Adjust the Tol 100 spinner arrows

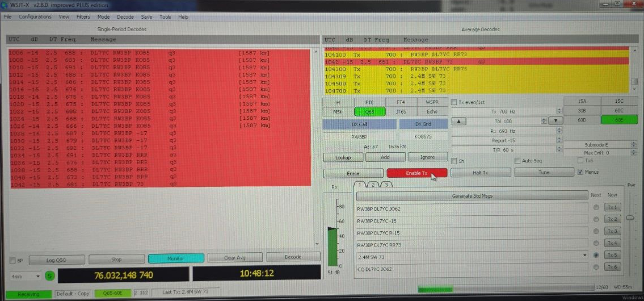click(x=544, y=121)
